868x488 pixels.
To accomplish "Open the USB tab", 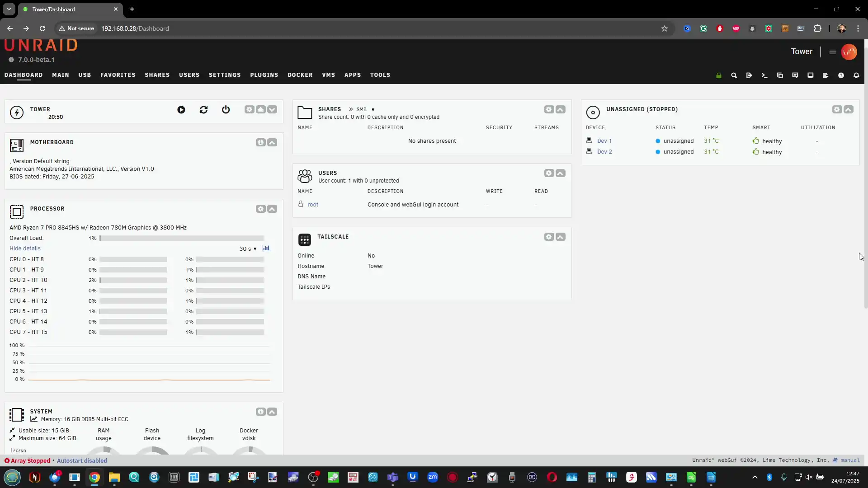I will (x=85, y=75).
